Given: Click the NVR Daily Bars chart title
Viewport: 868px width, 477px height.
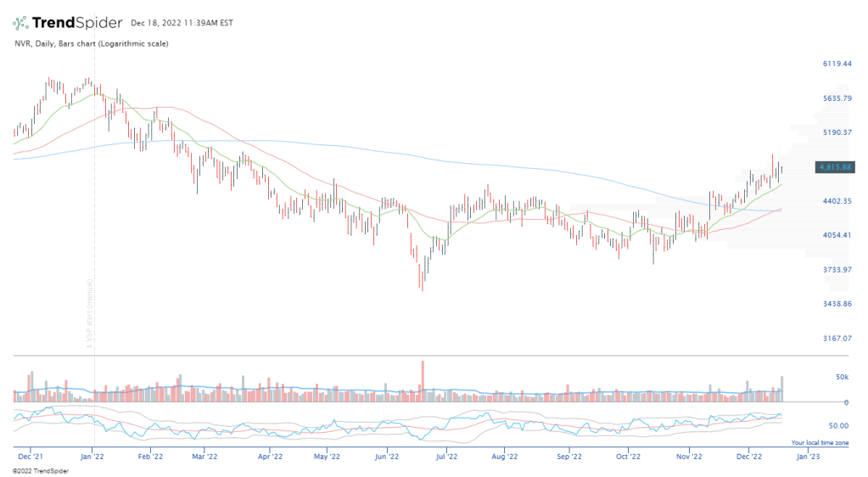Looking at the screenshot, I should click(x=91, y=43).
